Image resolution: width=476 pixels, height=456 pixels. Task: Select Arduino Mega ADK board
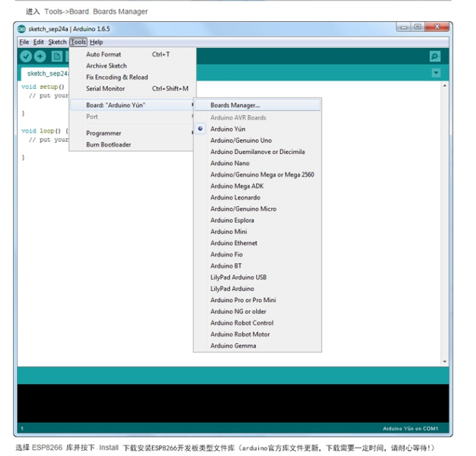(x=257, y=186)
